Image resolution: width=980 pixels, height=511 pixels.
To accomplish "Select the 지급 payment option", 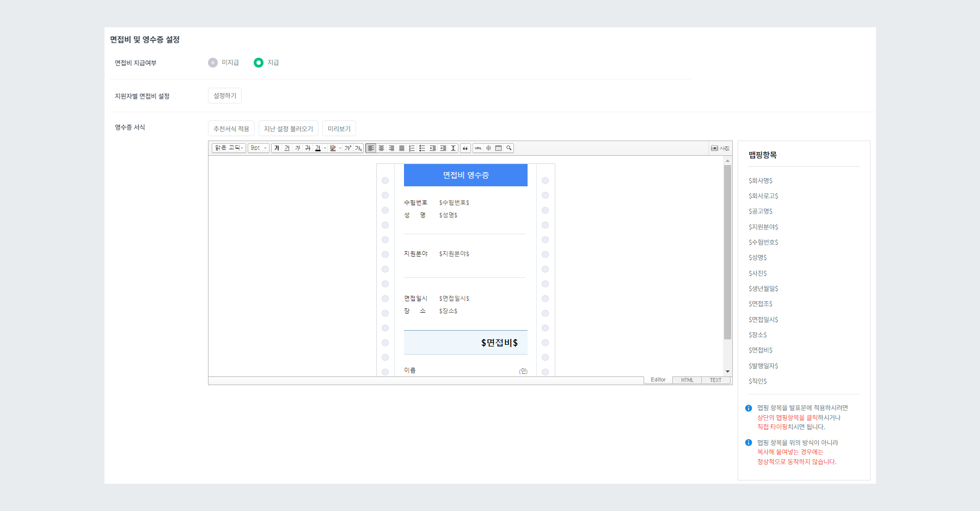I will (258, 63).
